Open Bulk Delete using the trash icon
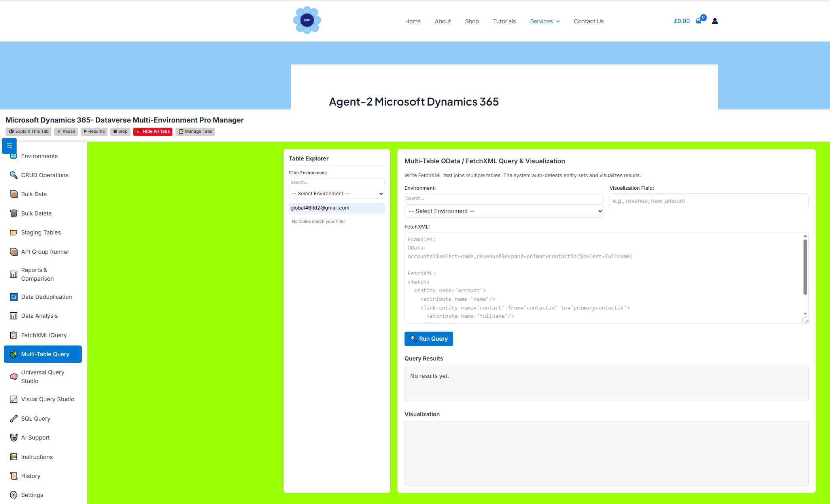830x504 pixels. [x=13, y=213]
